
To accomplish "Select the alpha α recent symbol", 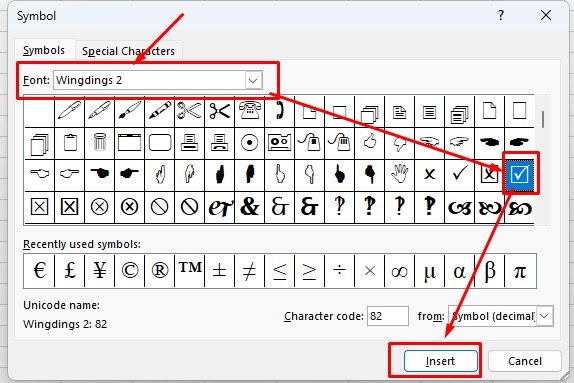I will pyautogui.click(x=459, y=271).
